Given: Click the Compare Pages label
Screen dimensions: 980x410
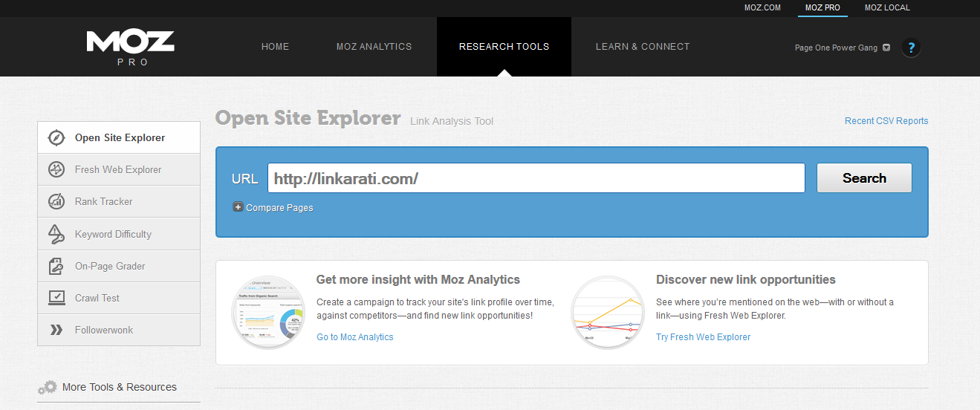Looking at the screenshot, I should pyautogui.click(x=279, y=208).
